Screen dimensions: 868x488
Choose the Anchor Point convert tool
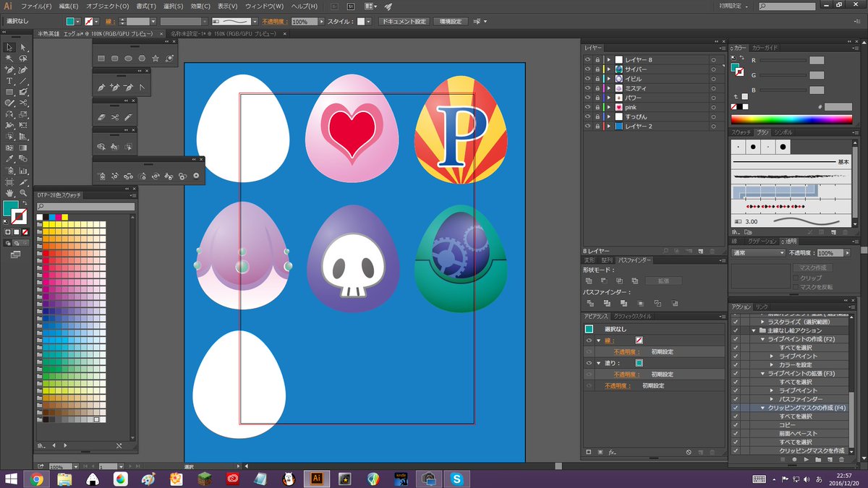(142, 87)
